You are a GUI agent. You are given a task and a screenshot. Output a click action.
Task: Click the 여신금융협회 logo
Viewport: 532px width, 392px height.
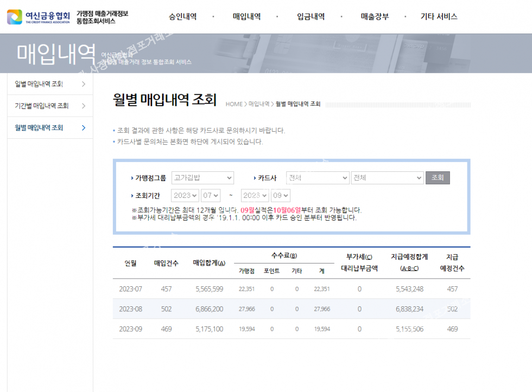[x=39, y=17]
